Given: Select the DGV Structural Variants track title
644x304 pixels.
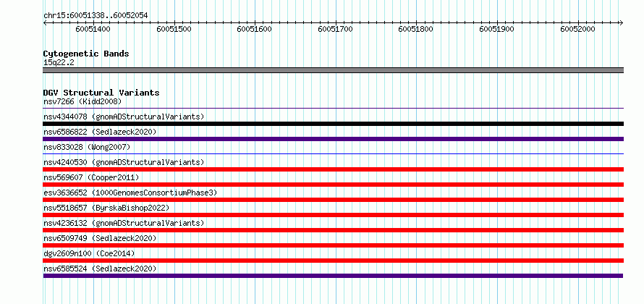Looking at the screenshot, I should [101, 93].
